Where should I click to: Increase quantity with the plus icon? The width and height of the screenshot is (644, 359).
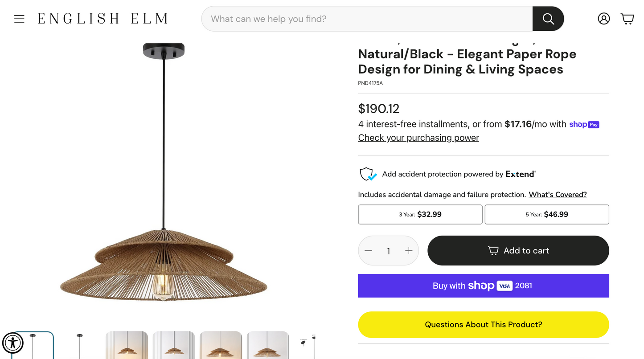click(409, 251)
